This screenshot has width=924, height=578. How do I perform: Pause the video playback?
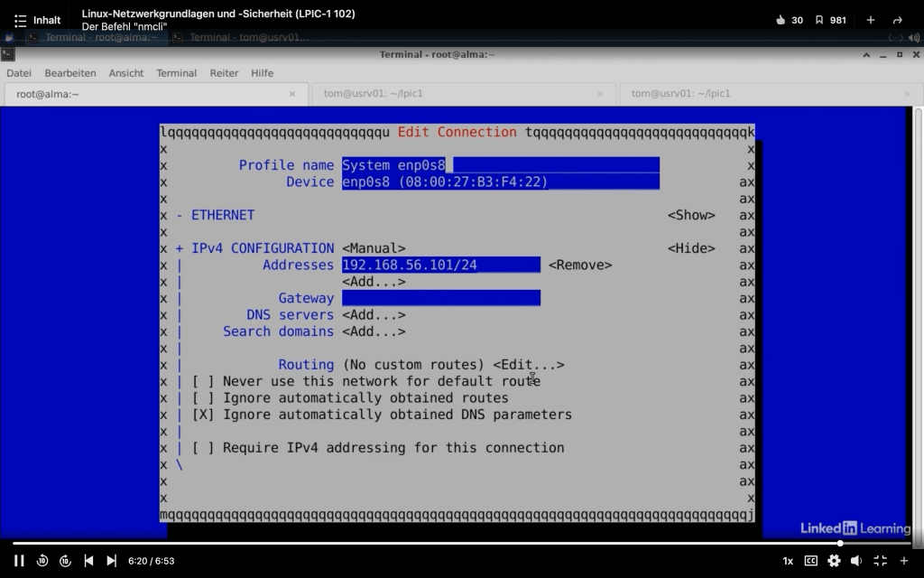coord(19,561)
